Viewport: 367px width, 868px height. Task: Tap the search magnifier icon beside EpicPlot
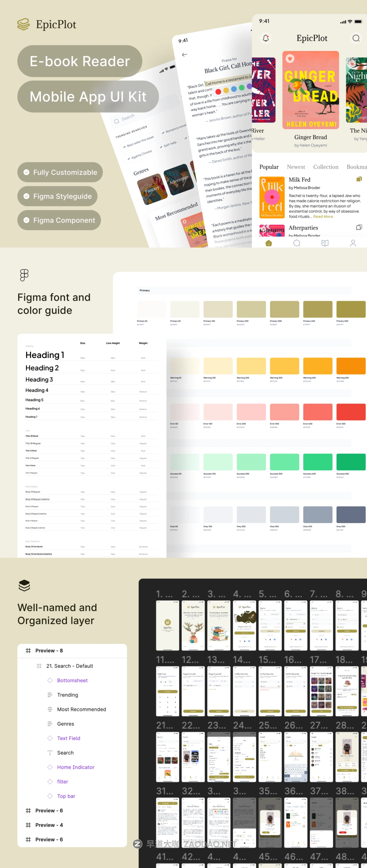tap(356, 38)
